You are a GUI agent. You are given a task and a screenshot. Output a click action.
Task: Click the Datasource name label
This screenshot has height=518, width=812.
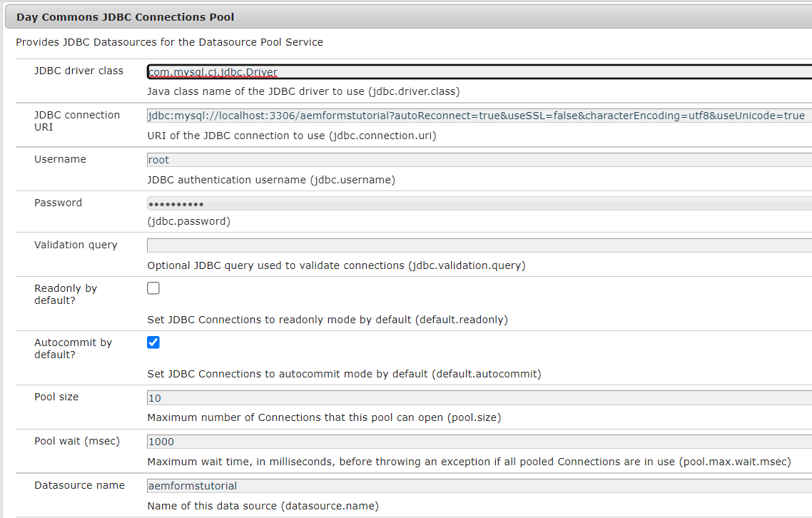point(79,485)
